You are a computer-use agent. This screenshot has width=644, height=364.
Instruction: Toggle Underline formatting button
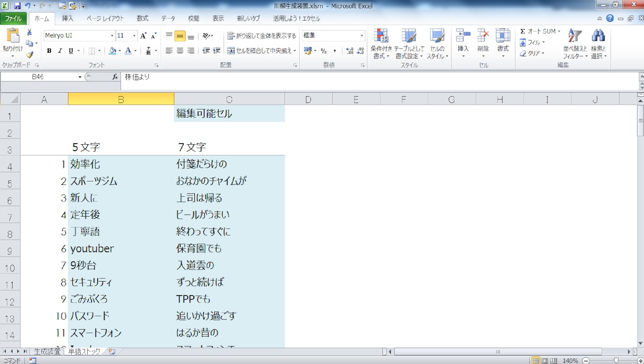pyautogui.click(x=70, y=51)
